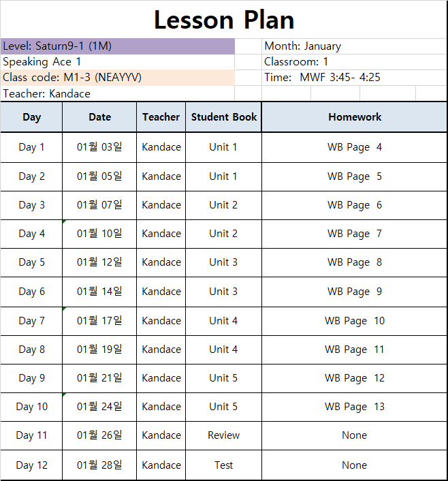The height and width of the screenshot is (481, 448).
Task: Select the Classroom: 1 cell
Action: (354, 62)
